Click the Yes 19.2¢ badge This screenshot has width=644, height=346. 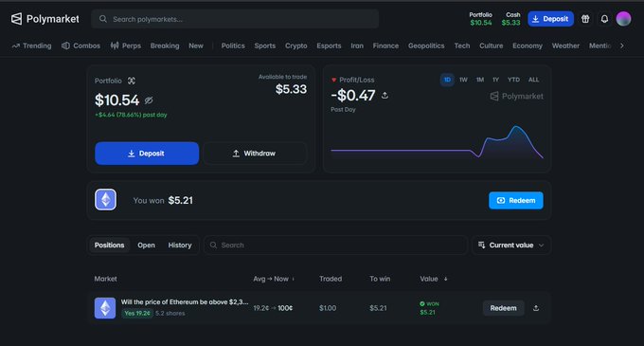[x=137, y=313]
